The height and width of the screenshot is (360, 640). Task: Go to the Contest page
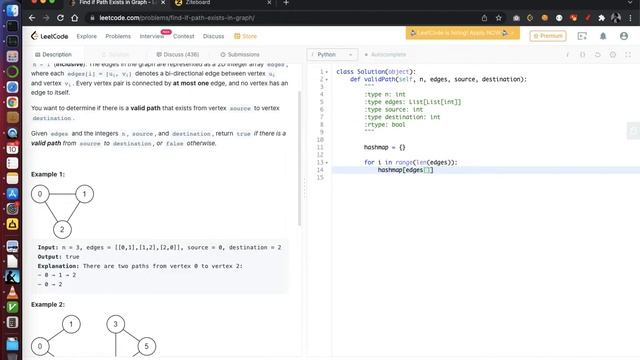coord(184,36)
